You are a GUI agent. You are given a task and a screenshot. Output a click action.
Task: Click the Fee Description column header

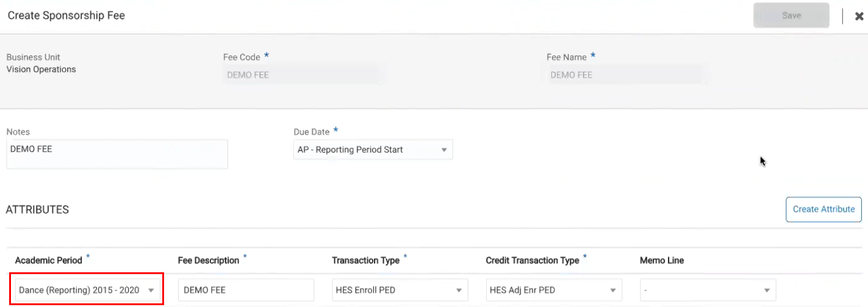click(x=209, y=260)
